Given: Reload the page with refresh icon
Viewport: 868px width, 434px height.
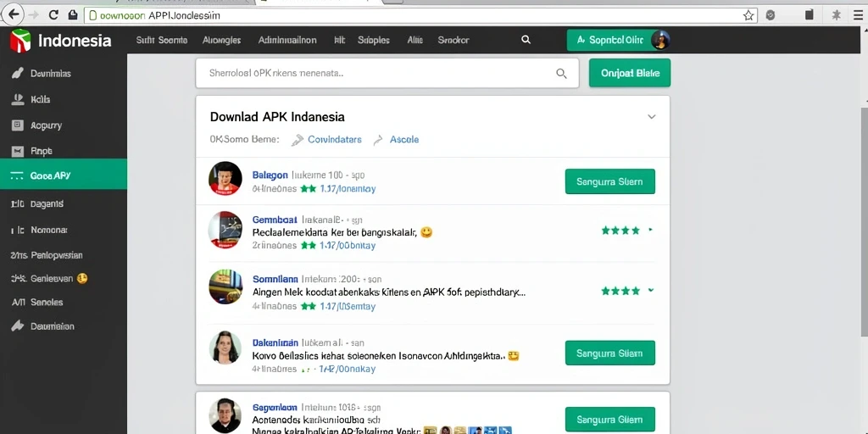Looking at the screenshot, I should 53,15.
